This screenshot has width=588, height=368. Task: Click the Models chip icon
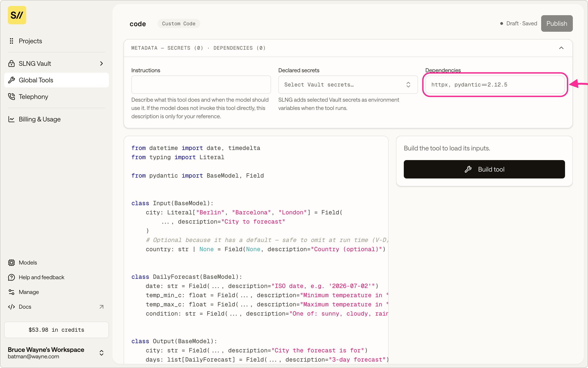click(11, 263)
